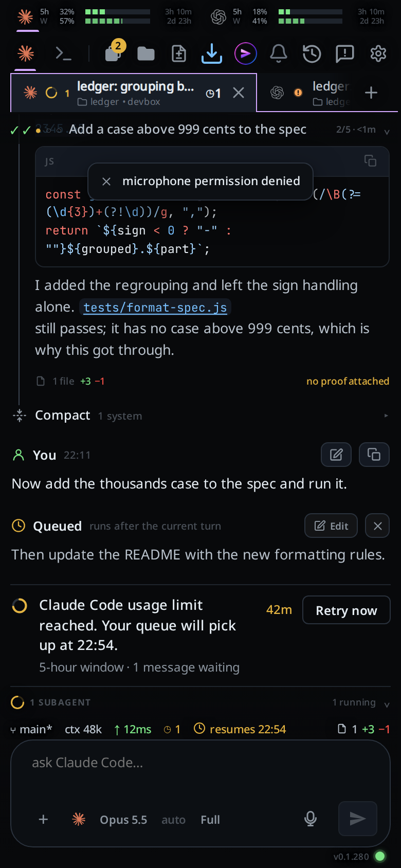Expand the Compact system row
Image resolution: width=401 pixels, height=868 pixels.
(x=200, y=415)
